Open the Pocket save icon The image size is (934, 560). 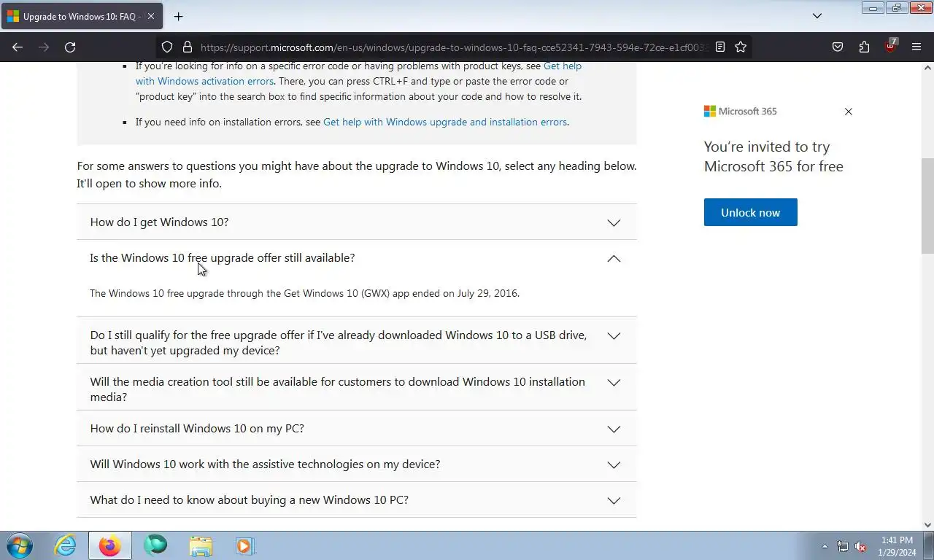click(x=838, y=47)
